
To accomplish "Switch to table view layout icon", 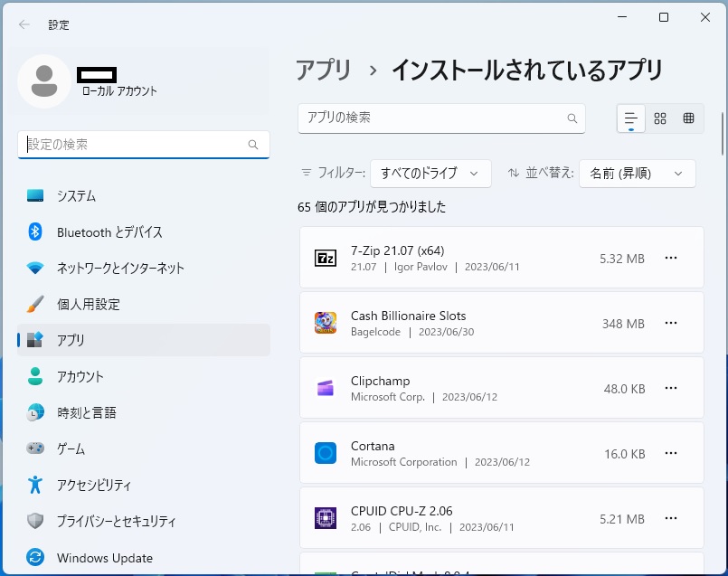I will pyautogui.click(x=688, y=118).
